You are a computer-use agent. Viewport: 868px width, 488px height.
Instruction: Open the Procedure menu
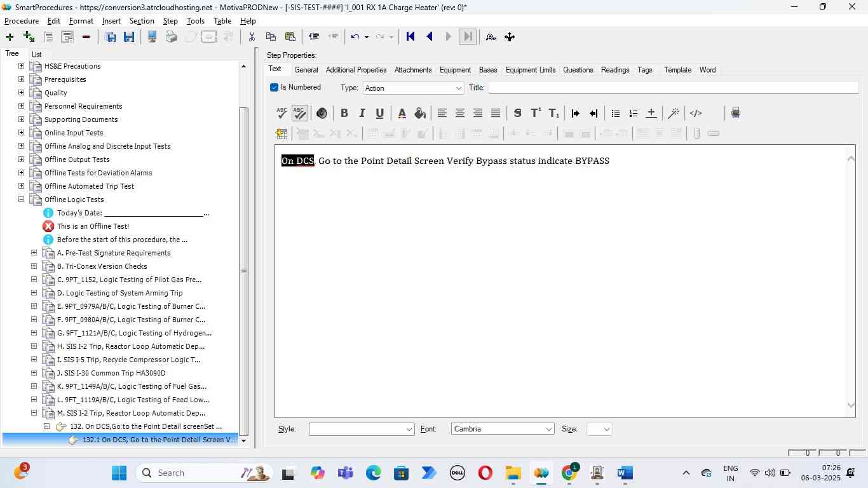pyautogui.click(x=22, y=21)
